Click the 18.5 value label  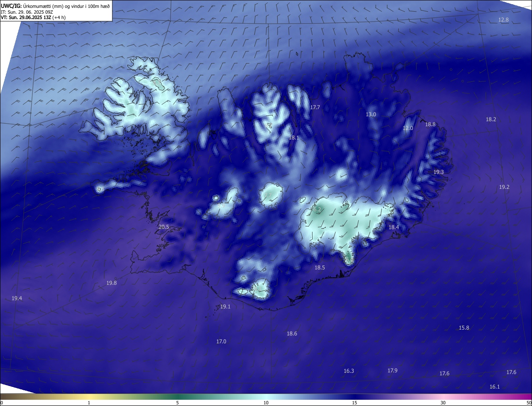coord(320,268)
